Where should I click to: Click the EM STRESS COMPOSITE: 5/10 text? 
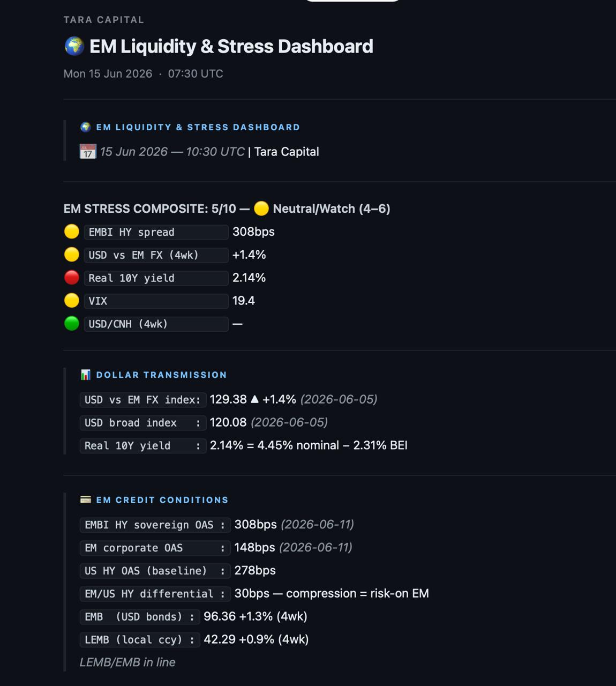pyautogui.click(x=149, y=208)
